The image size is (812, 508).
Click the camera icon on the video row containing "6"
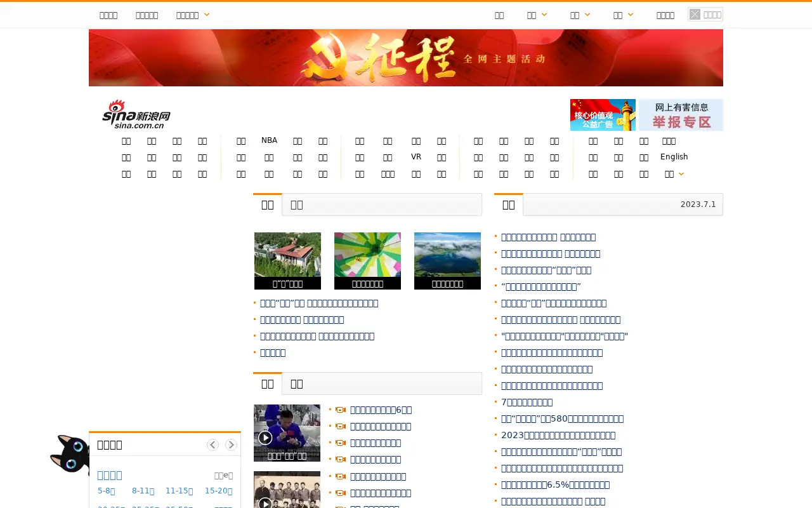(341, 410)
